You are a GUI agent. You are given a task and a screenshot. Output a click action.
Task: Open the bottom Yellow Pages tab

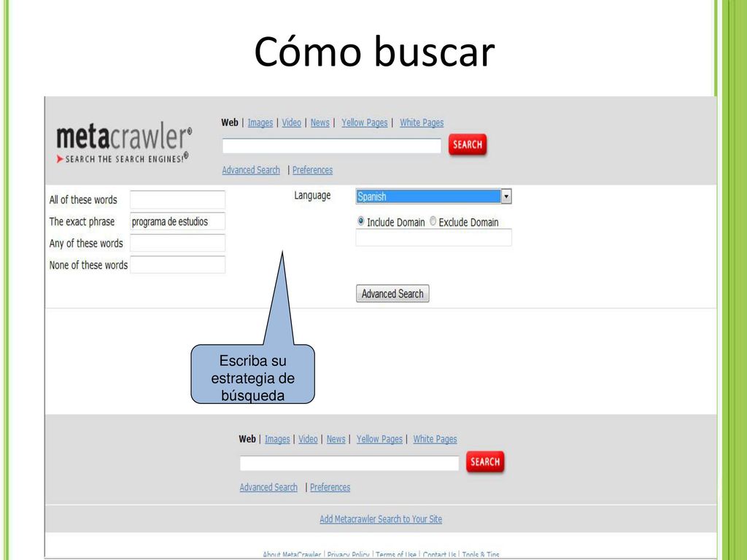tap(379, 439)
